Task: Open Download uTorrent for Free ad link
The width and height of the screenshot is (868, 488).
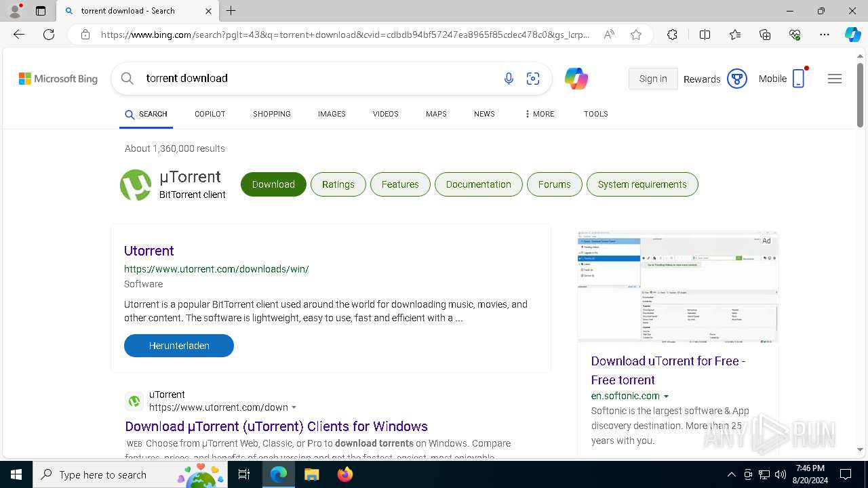Action: click(668, 371)
